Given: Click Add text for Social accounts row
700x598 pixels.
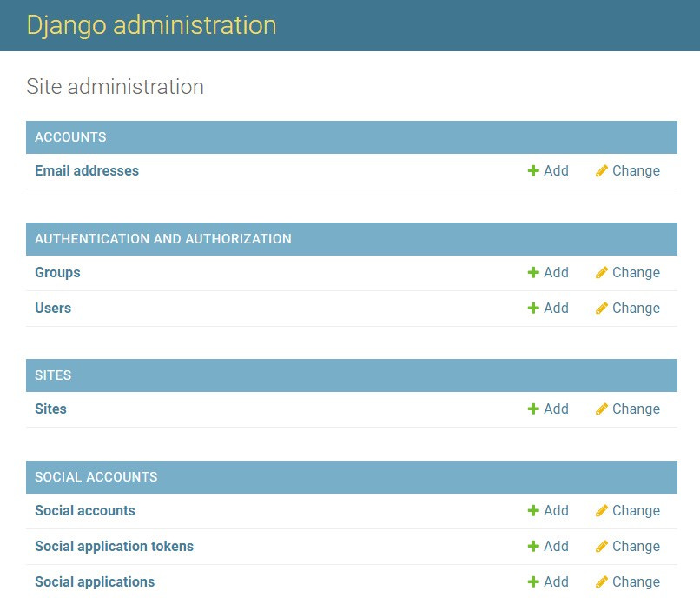Looking at the screenshot, I should pos(556,510).
